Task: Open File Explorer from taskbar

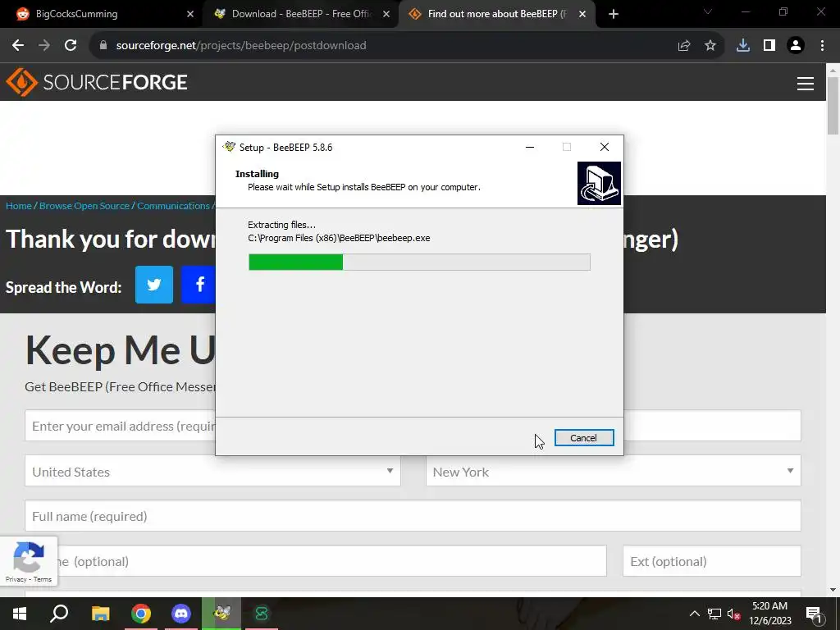Action: (x=100, y=614)
